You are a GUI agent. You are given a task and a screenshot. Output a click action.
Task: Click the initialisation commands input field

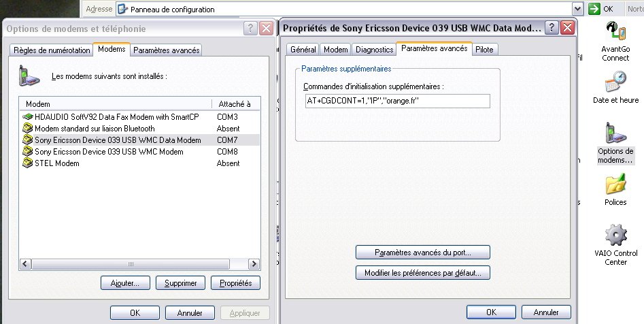[397, 101]
